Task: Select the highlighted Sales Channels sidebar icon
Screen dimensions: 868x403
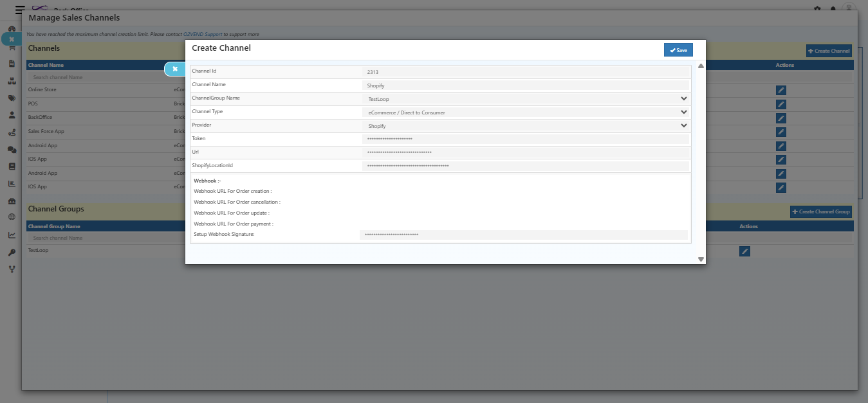Action: click(x=11, y=39)
